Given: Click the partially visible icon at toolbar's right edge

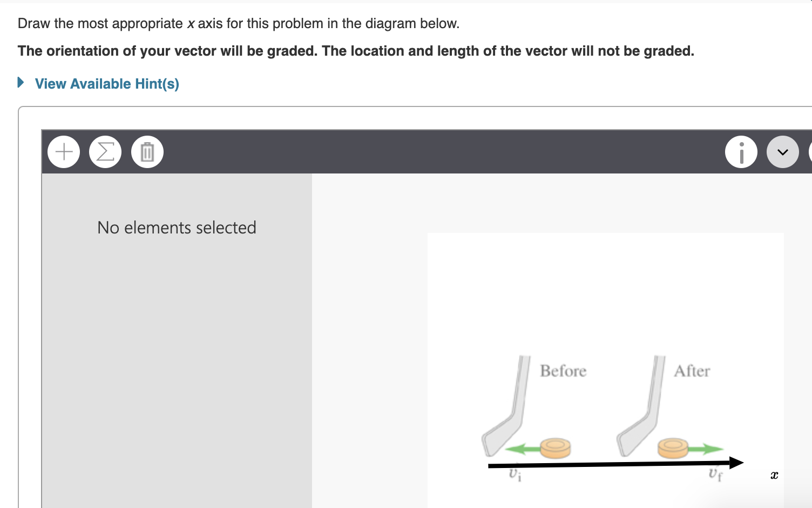Looking at the screenshot, I should 810,152.
